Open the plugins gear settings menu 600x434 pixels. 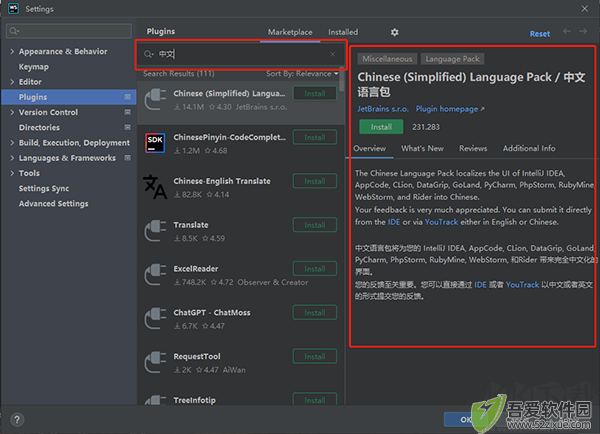[x=395, y=32]
